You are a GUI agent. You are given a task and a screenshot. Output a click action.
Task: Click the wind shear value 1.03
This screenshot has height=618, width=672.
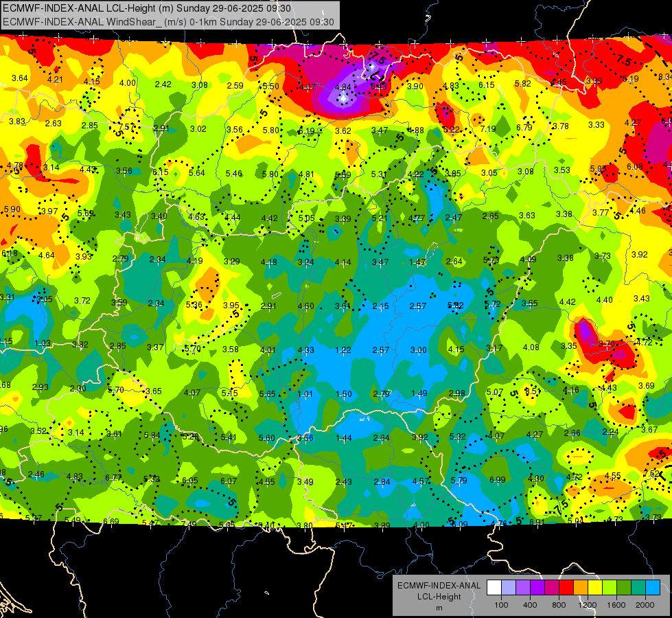pyautogui.click(x=43, y=343)
